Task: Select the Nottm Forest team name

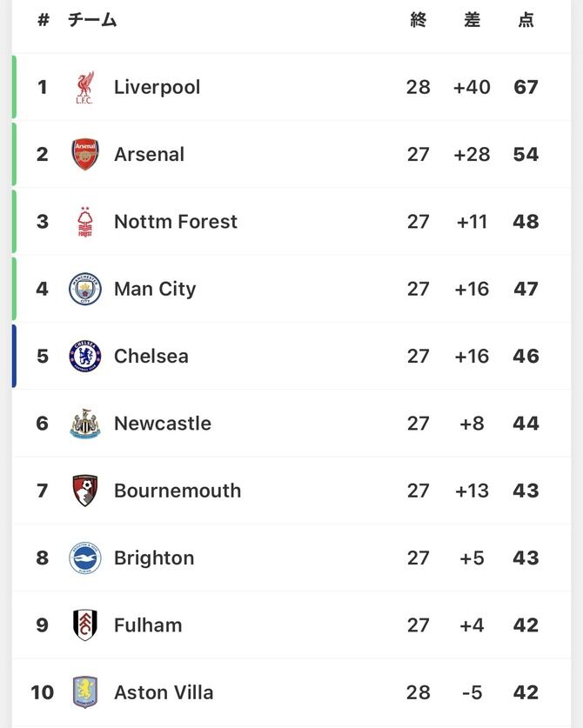Action: click(x=175, y=222)
